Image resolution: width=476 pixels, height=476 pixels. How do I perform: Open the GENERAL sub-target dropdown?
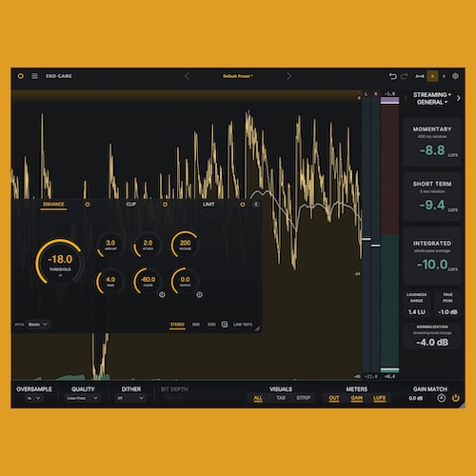432,102
